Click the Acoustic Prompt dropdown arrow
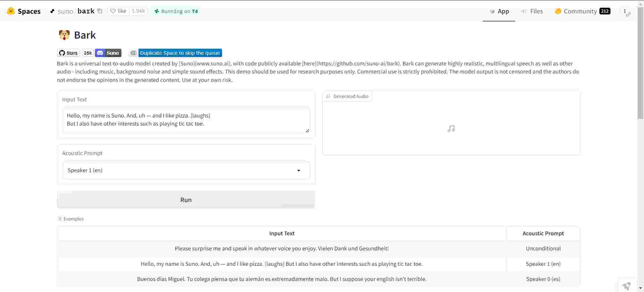The width and height of the screenshot is (644, 292). click(x=299, y=171)
